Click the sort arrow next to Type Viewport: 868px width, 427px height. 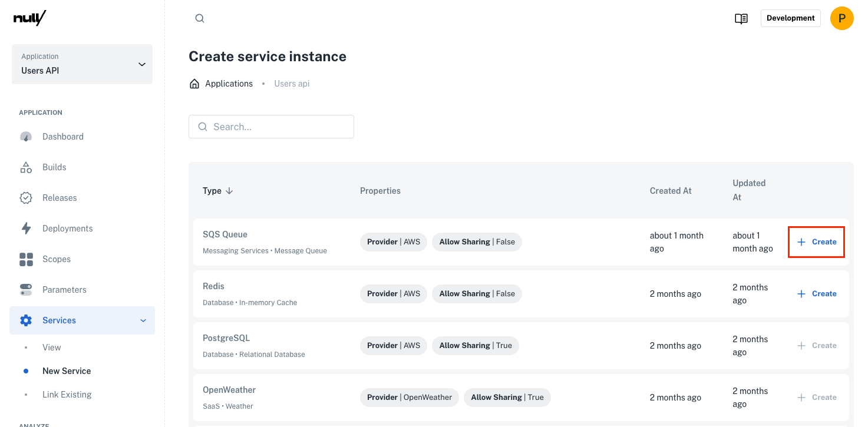229,191
